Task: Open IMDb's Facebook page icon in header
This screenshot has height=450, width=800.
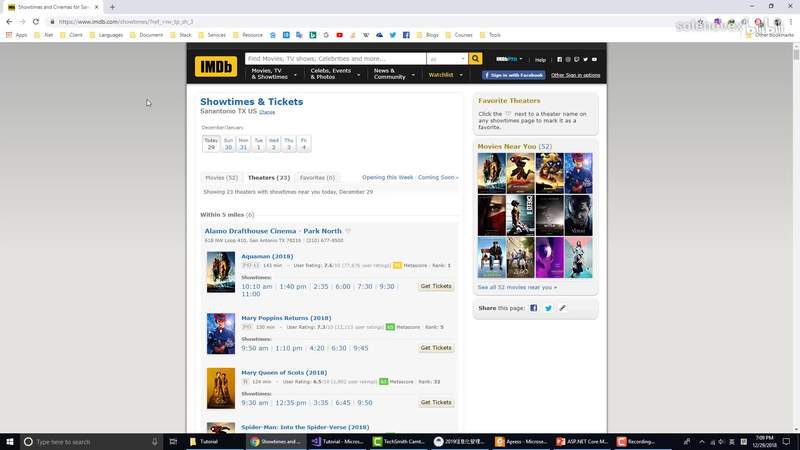Action: click(x=559, y=59)
